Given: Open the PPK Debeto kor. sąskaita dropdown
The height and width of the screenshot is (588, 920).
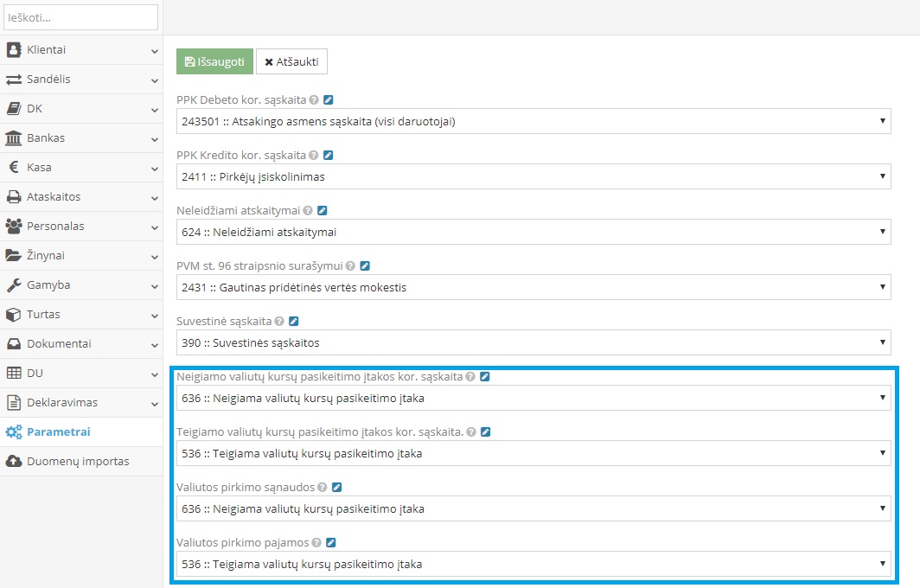Looking at the screenshot, I should 533,121.
